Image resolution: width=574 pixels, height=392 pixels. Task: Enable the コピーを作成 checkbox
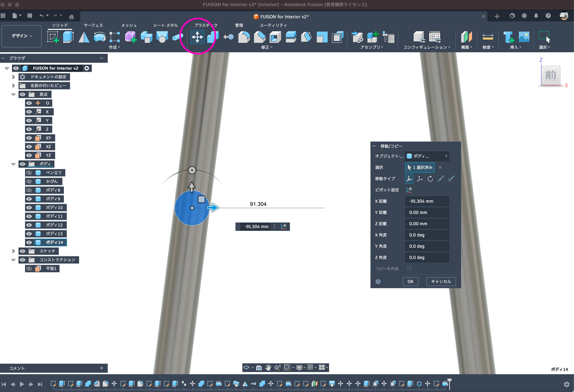(409, 268)
